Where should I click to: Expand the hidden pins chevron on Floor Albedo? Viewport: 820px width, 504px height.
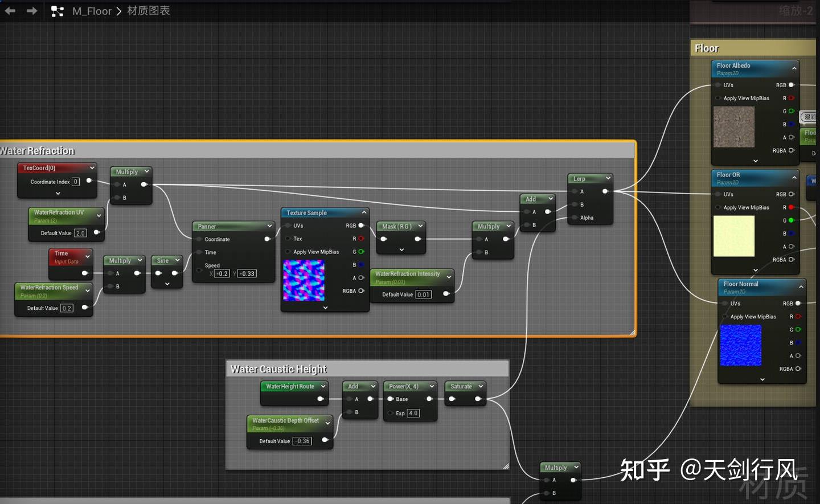[755, 161]
